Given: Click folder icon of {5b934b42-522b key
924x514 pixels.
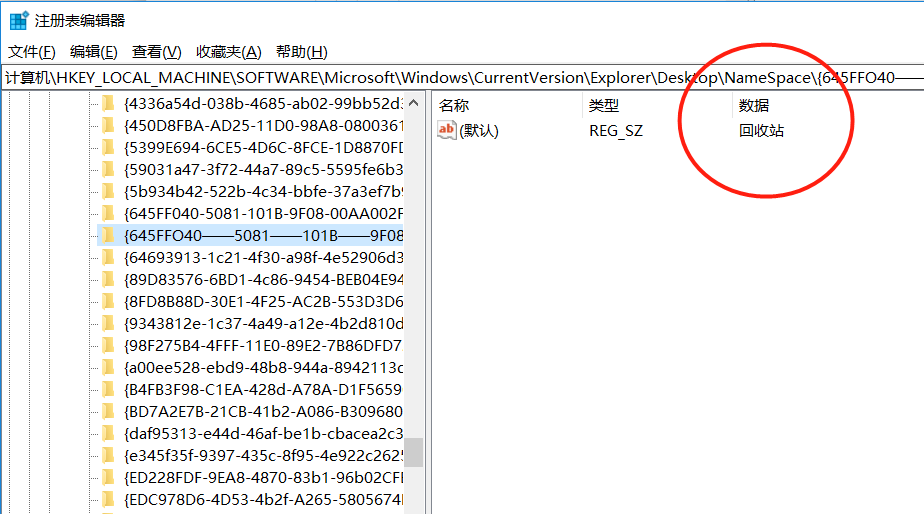Looking at the screenshot, I should coord(108,192).
